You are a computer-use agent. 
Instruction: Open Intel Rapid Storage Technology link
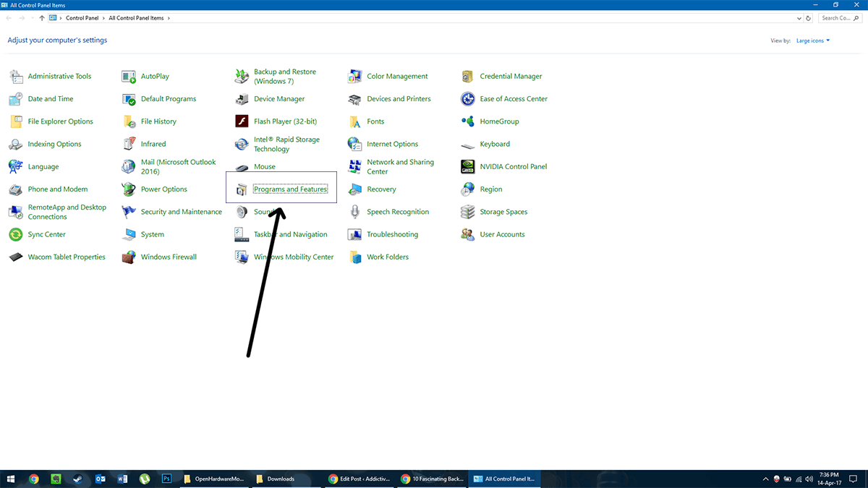286,145
